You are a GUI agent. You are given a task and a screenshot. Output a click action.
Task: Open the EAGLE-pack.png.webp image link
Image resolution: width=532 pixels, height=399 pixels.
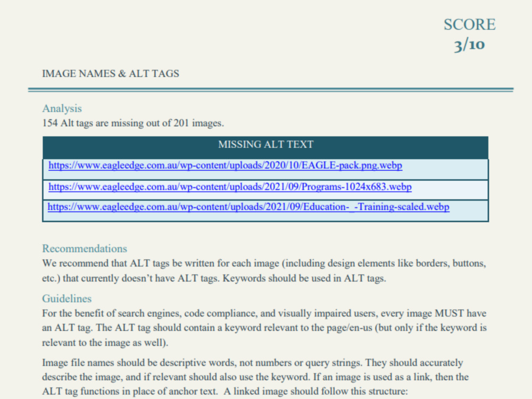(x=225, y=165)
